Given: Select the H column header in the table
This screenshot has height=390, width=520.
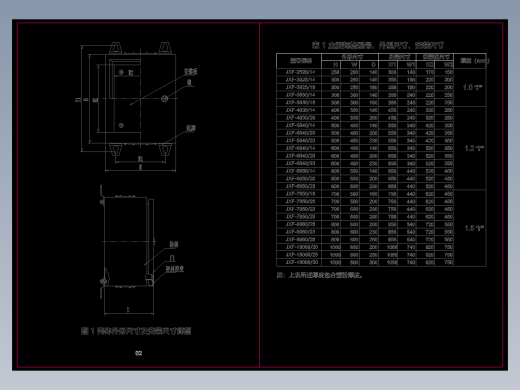Looking at the screenshot, I should click(335, 65).
